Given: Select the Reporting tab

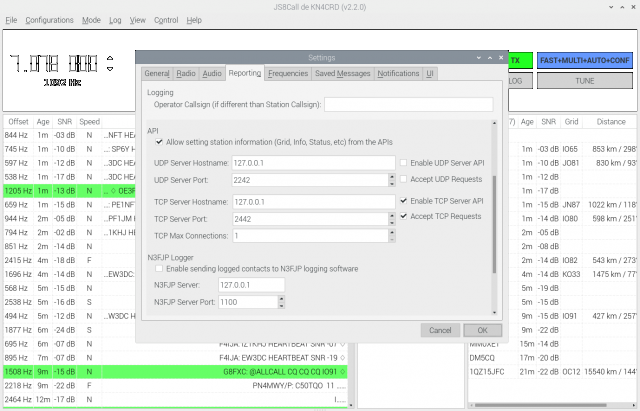Looking at the screenshot, I should tap(244, 73).
